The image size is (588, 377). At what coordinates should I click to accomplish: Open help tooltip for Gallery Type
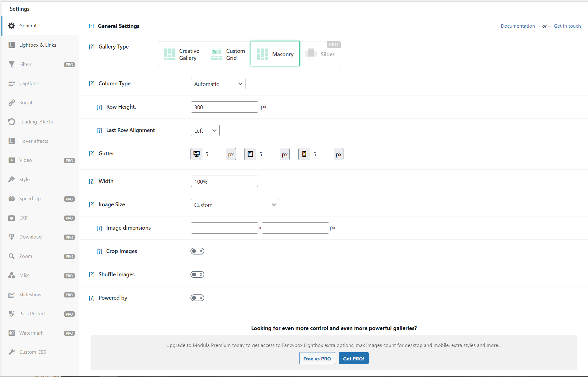[92, 47]
